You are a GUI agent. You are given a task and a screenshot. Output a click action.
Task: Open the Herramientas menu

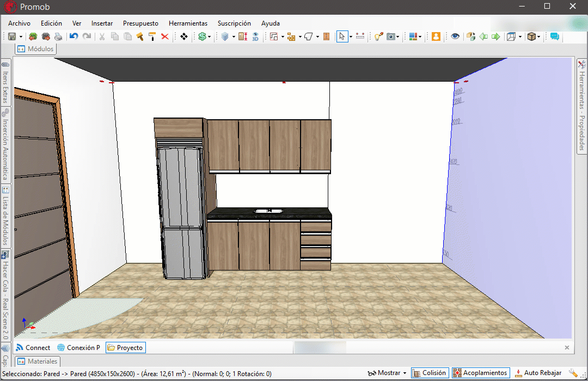point(188,23)
